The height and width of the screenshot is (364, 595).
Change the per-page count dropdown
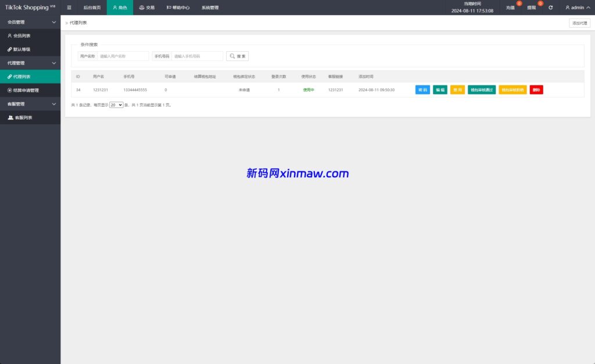point(116,106)
